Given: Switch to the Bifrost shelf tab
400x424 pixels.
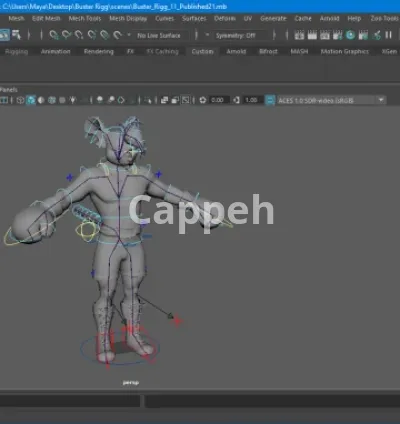Looking at the screenshot, I should pyautogui.click(x=268, y=52).
